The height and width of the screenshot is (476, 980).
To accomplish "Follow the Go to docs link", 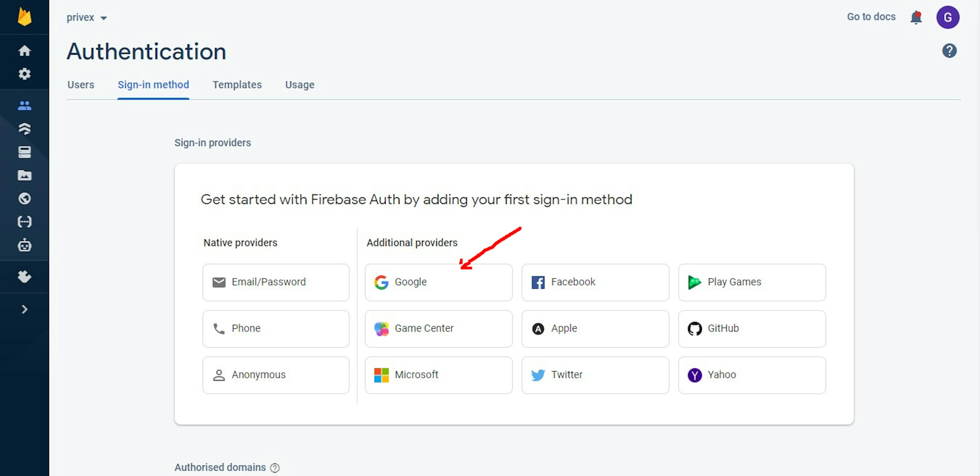I will tap(871, 17).
